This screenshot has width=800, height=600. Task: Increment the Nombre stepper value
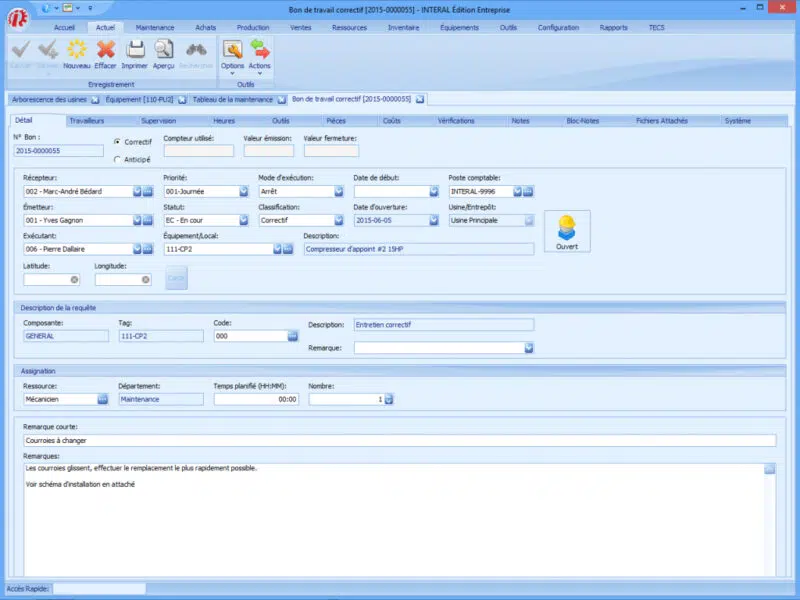coord(389,396)
